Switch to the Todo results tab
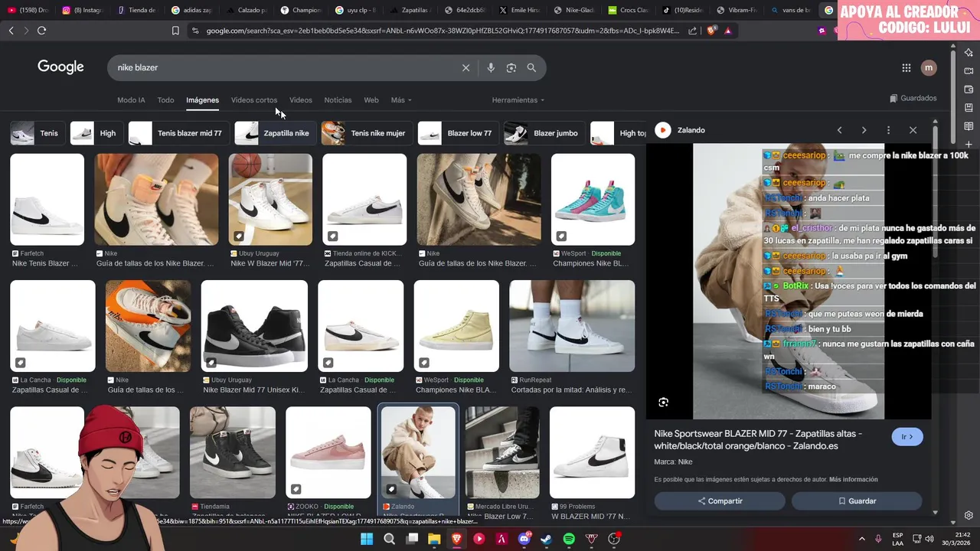The image size is (980, 551). coord(166,100)
